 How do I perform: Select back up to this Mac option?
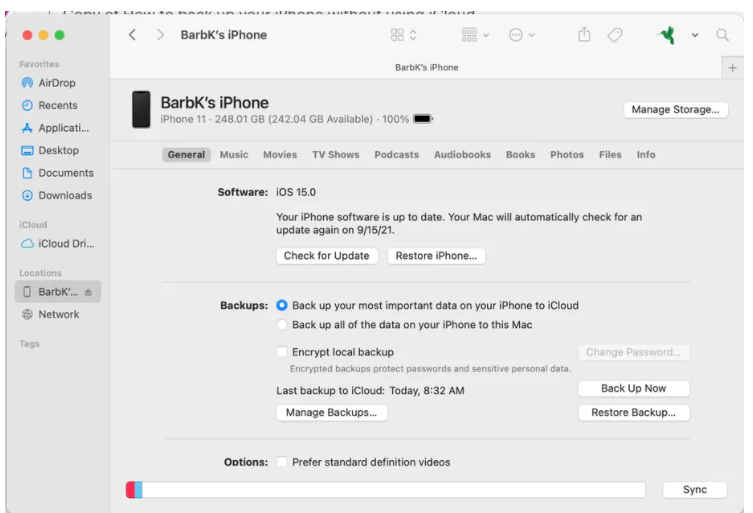[x=282, y=325]
